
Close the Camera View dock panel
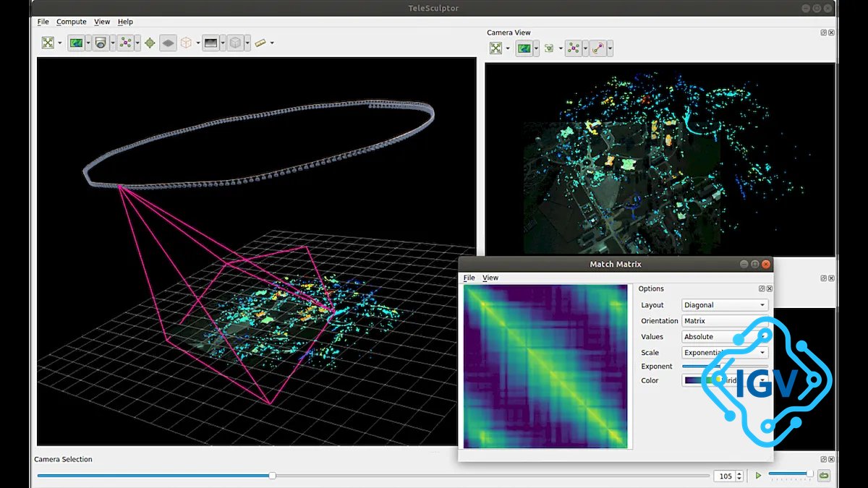point(831,33)
